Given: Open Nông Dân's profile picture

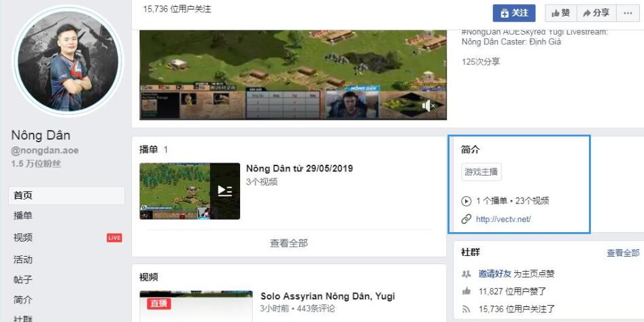Looking at the screenshot, I should [68, 61].
